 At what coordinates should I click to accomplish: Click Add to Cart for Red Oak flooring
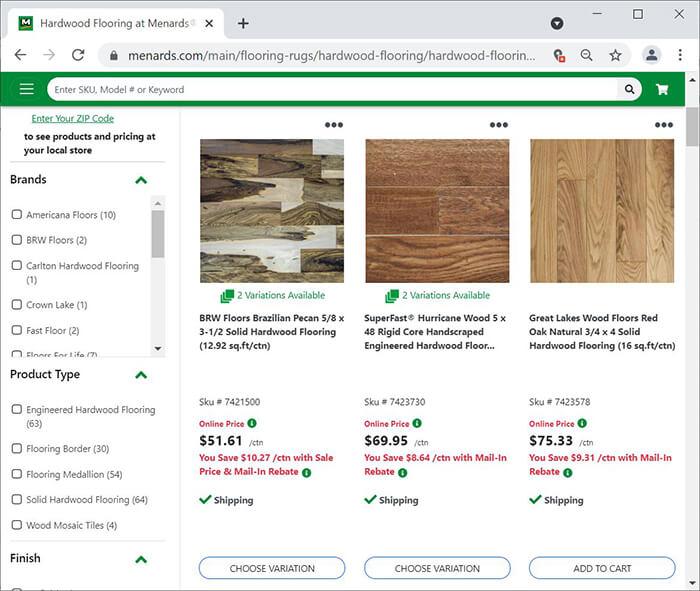602,568
